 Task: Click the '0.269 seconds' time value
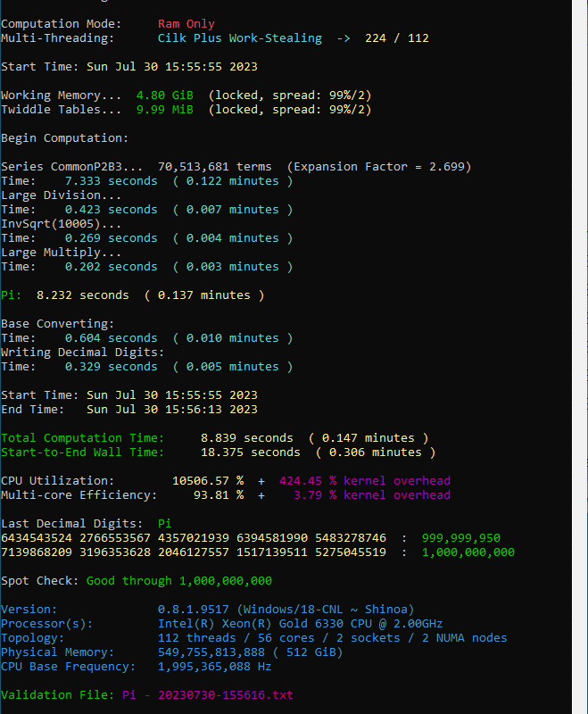tap(111, 238)
